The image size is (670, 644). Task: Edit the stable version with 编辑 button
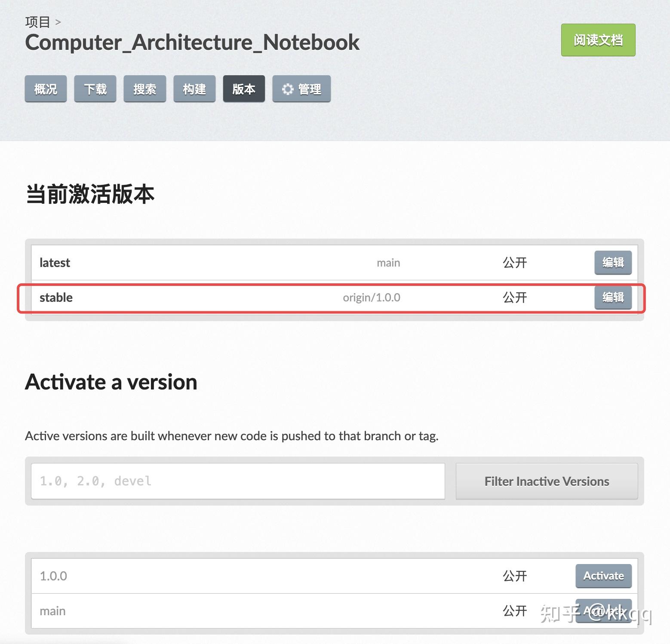click(612, 297)
